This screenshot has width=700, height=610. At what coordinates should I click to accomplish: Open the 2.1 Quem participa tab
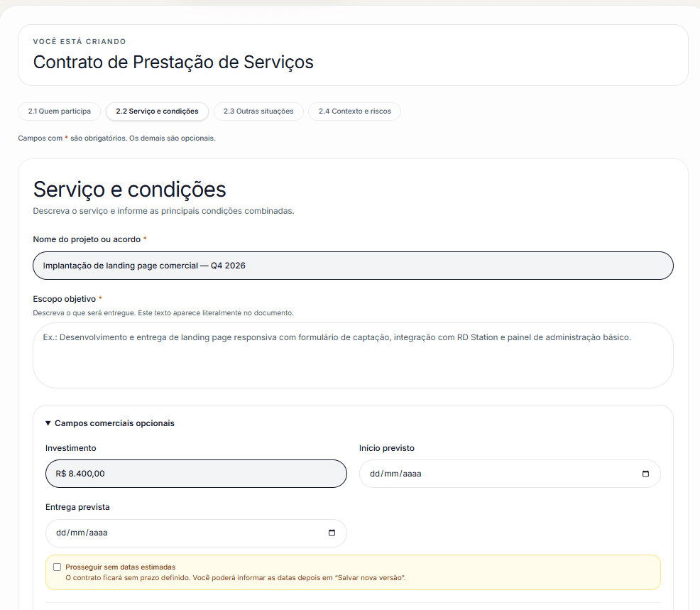(60, 111)
